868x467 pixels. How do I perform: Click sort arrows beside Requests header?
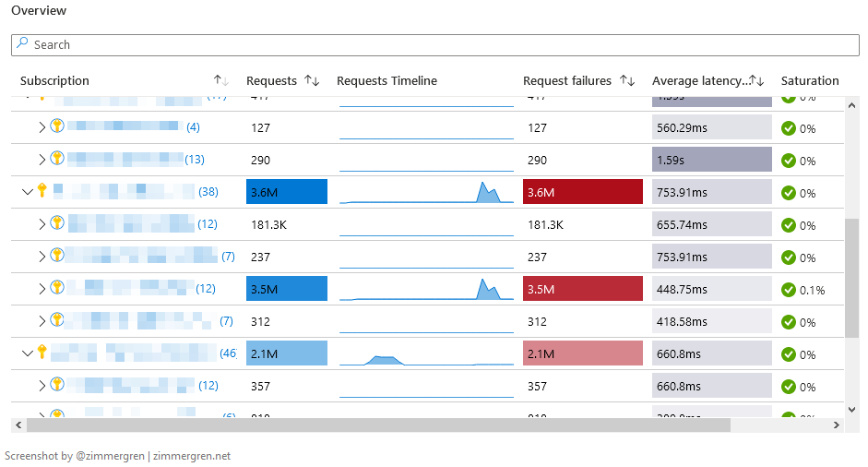(312, 81)
